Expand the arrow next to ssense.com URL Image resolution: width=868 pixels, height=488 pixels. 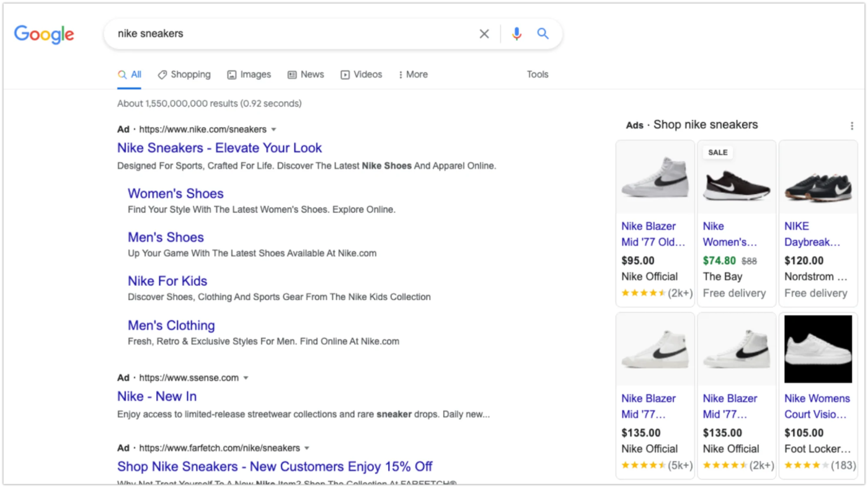246,378
